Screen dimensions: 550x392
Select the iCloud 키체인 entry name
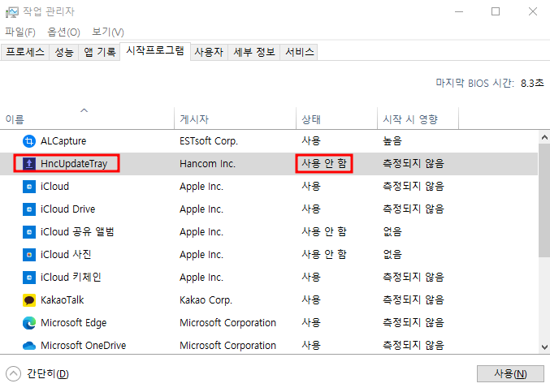(71, 278)
